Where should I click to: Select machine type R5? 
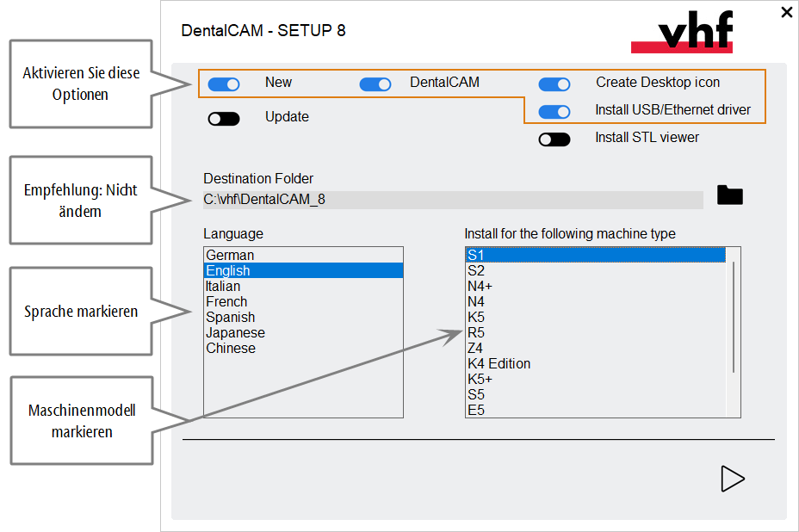[x=595, y=333]
